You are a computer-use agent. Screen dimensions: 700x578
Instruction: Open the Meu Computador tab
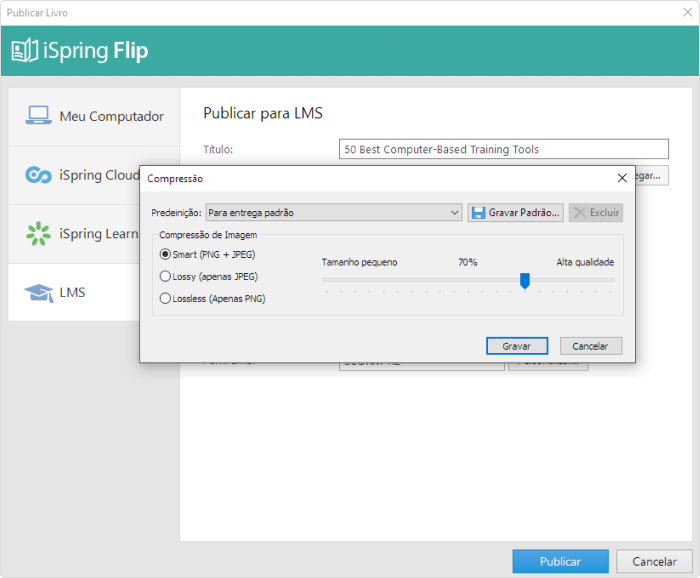[94, 116]
